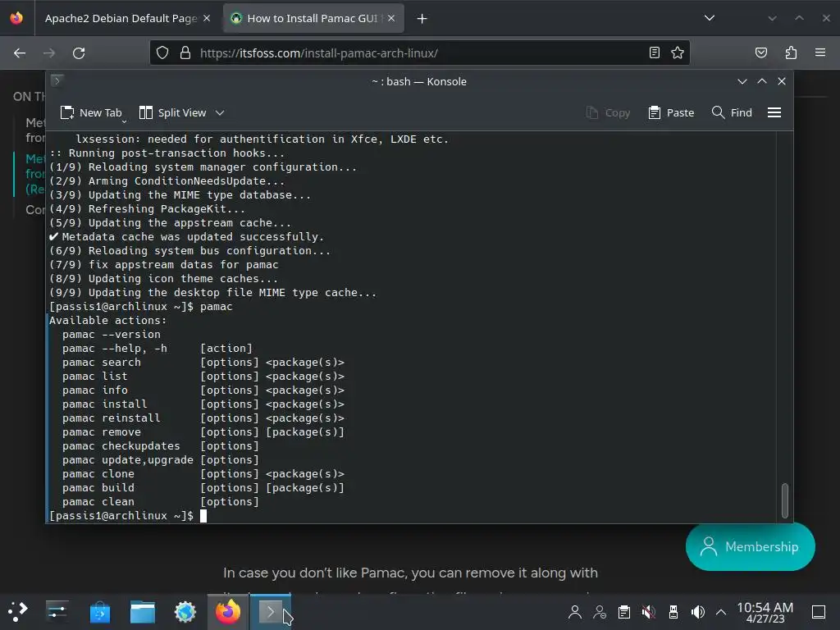This screenshot has height=630, width=840.
Task: Click the 'pamac clean' line
Action: point(160,501)
